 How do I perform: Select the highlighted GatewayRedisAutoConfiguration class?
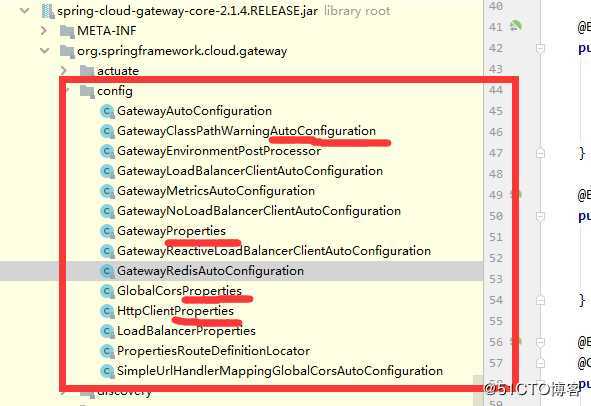pos(210,271)
